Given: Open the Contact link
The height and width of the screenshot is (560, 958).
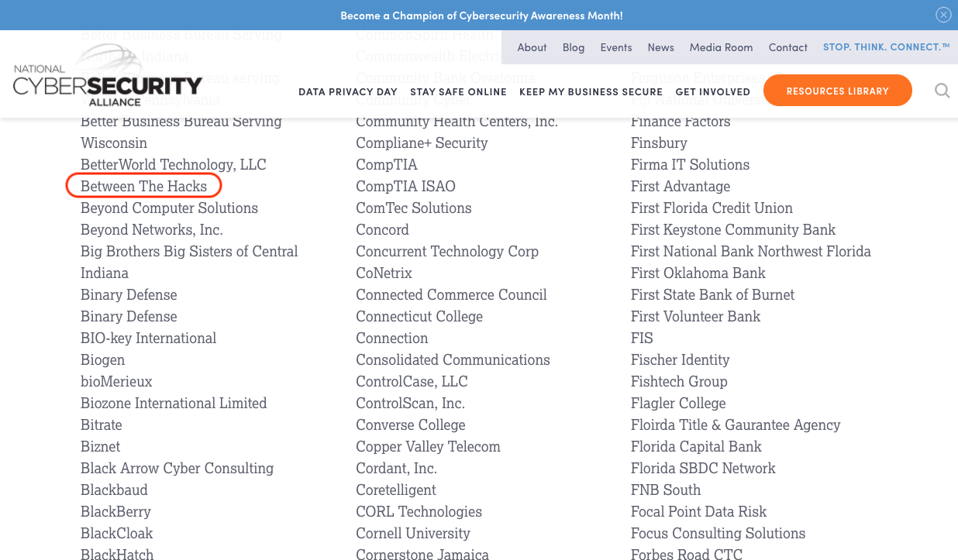Looking at the screenshot, I should click(787, 47).
